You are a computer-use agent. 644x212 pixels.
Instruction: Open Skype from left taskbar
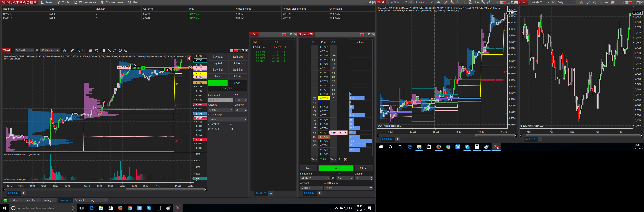[149, 208]
